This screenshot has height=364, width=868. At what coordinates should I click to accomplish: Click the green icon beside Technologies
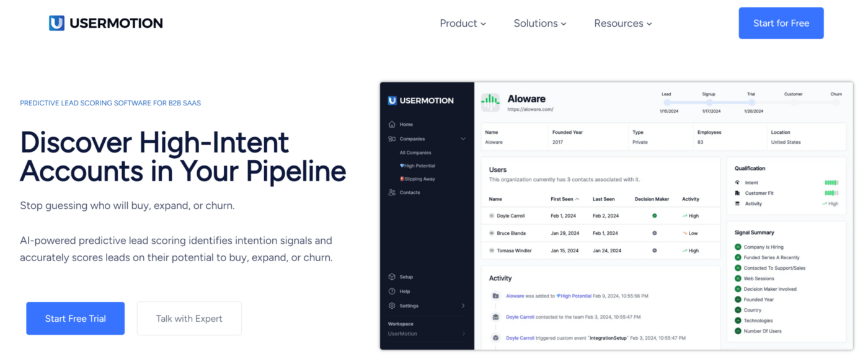[x=738, y=321]
